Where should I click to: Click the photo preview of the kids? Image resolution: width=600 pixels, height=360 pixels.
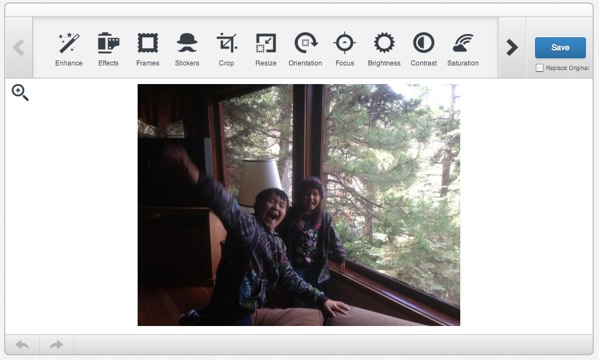tap(299, 205)
